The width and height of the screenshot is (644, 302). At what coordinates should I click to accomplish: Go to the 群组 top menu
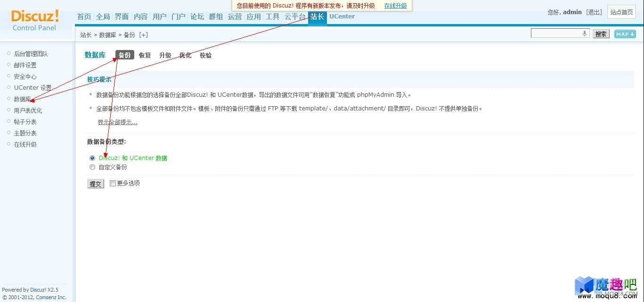coord(216,17)
